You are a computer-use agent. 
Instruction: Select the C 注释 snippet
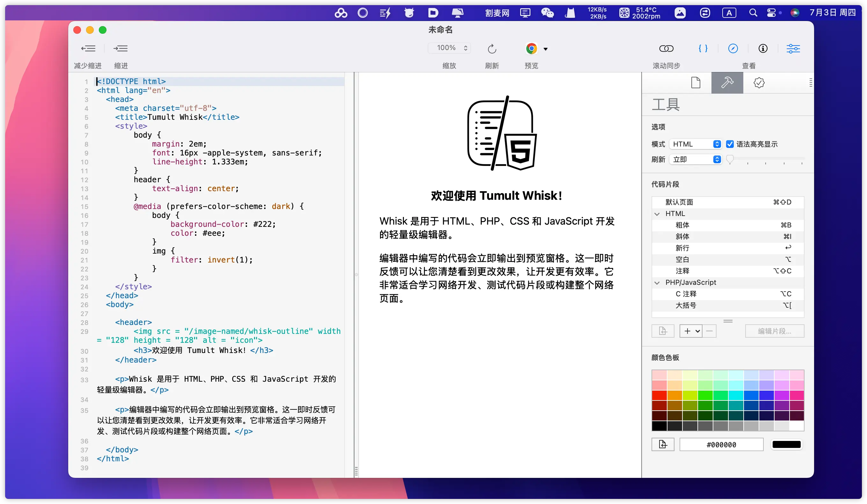pos(728,294)
